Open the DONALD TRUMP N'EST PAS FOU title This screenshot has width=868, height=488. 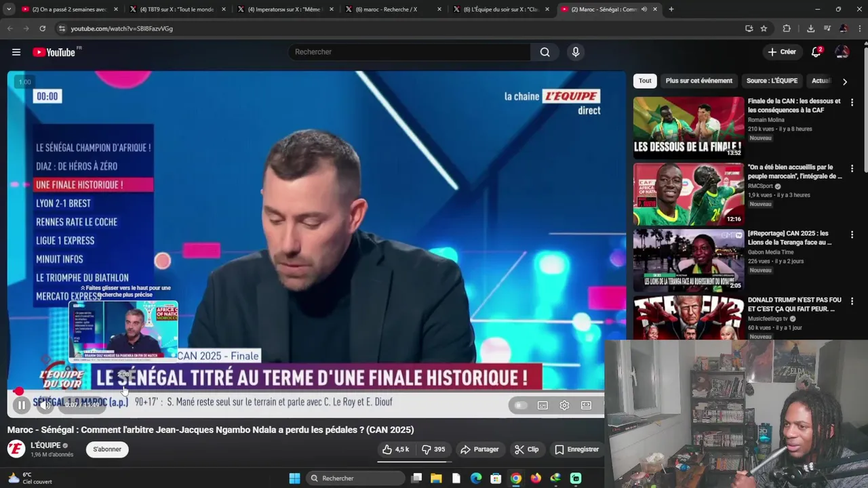click(x=794, y=304)
